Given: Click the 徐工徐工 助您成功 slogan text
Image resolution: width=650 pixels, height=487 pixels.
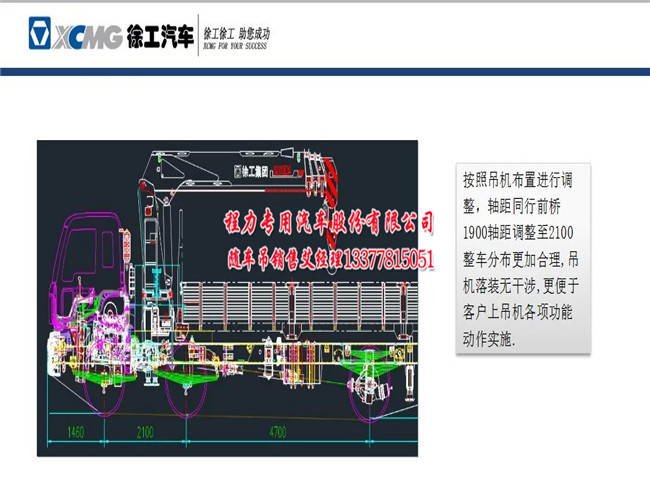Looking at the screenshot, I should (x=236, y=33).
